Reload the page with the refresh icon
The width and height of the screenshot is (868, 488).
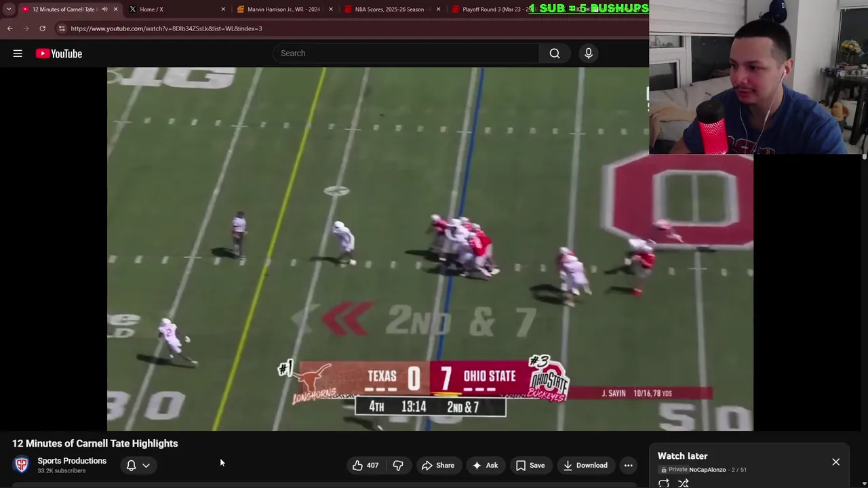tap(42, 28)
